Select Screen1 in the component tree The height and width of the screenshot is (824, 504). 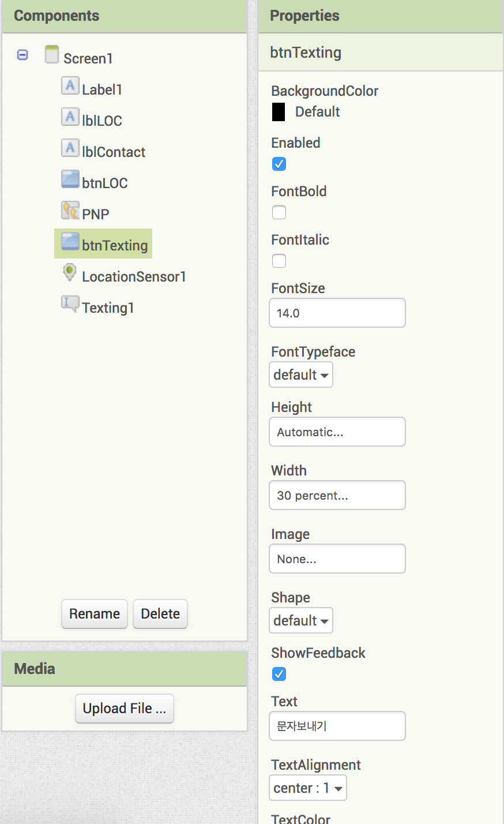[88, 58]
